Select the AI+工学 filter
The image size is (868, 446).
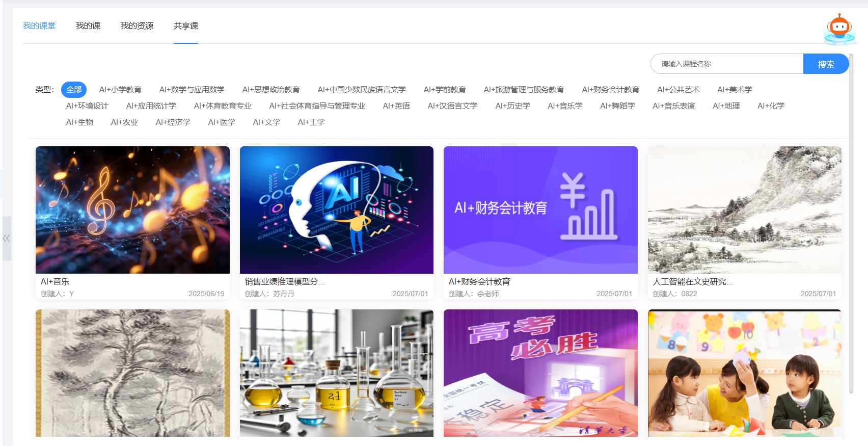pyautogui.click(x=311, y=122)
